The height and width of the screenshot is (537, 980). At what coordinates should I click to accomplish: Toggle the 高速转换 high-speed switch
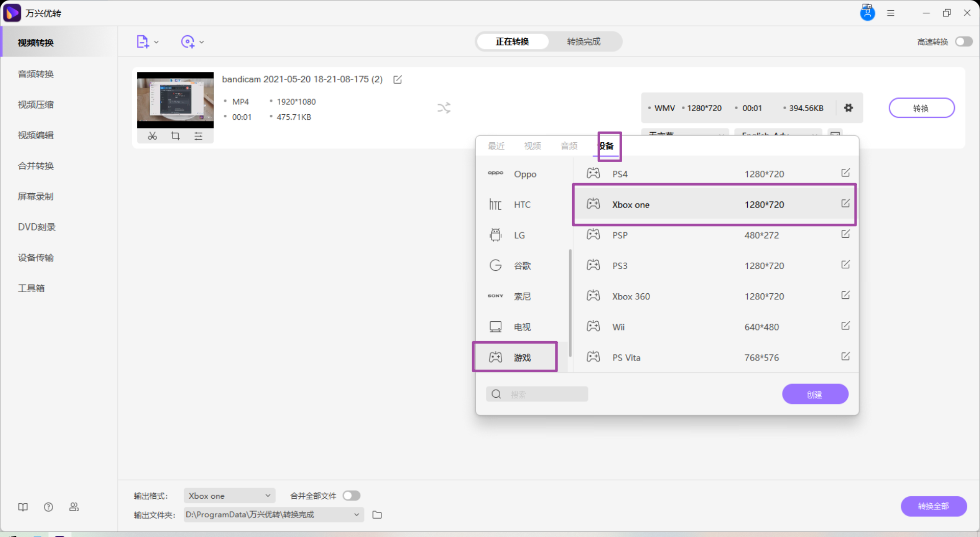pos(964,42)
